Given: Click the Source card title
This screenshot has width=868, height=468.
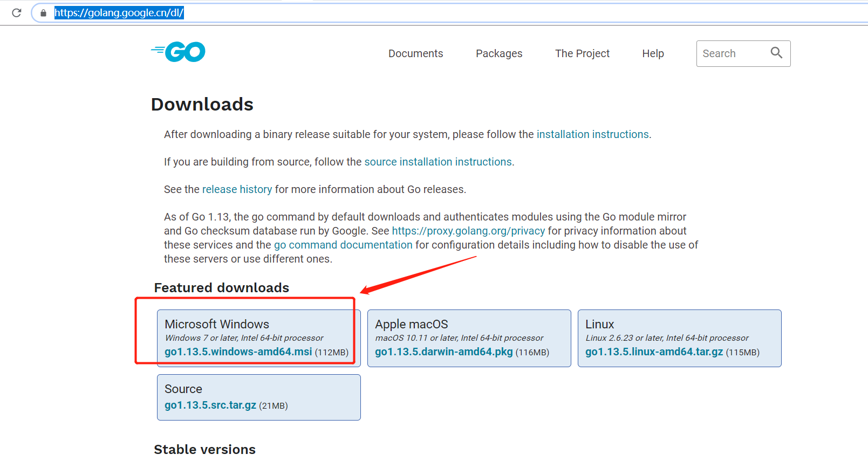Looking at the screenshot, I should click(183, 389).
